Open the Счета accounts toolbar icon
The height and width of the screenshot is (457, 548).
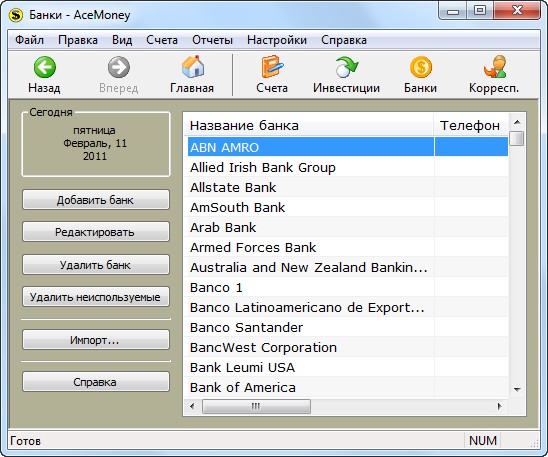[272, 67]
